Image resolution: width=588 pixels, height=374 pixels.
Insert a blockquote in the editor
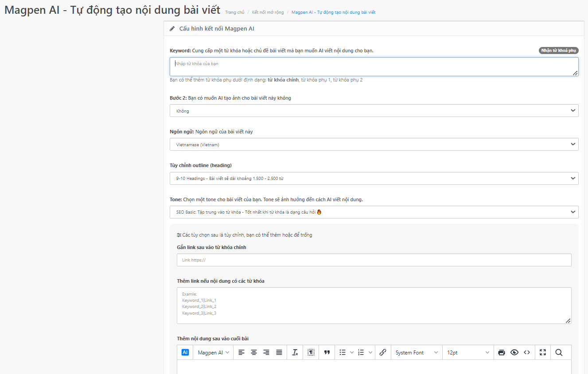click(327, 352)
